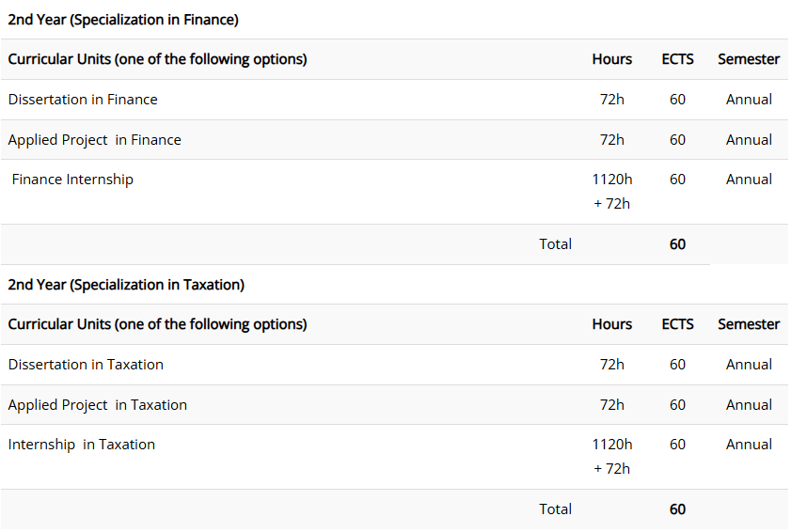Click the 2nd Year Specialization in Taxation heading
This screenshot has width=791, height=532.
(126, 285)
